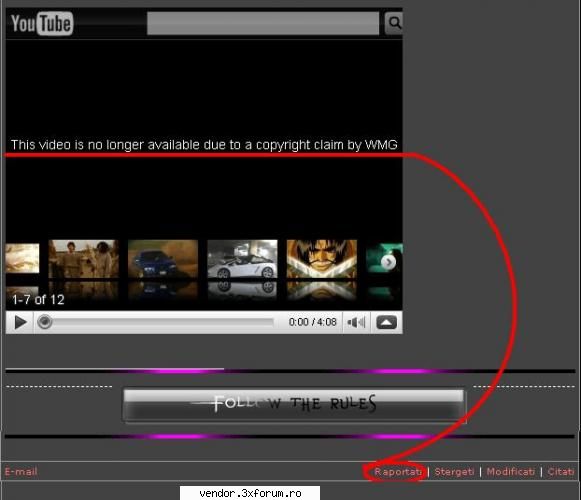
Task: Open the white convertible car thumbnail
Action: coord(242,259)
